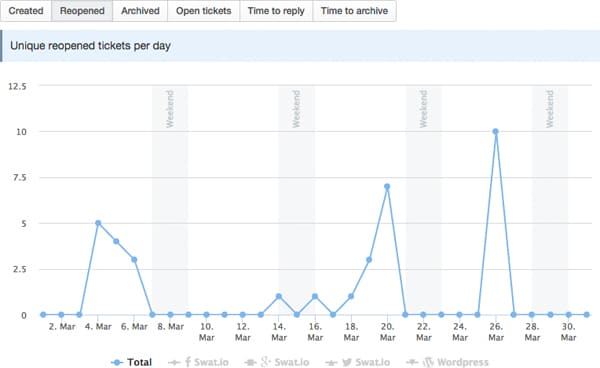This screenshot has height=368, width=600.
Task: Click the '22. Mar' axis label
Action: click(x=424, y=332)
